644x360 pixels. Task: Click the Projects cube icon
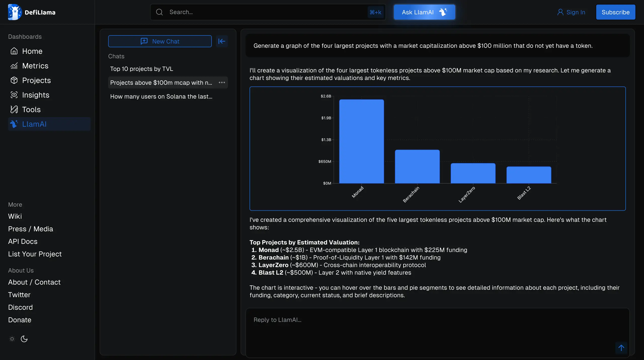point(14,80)
